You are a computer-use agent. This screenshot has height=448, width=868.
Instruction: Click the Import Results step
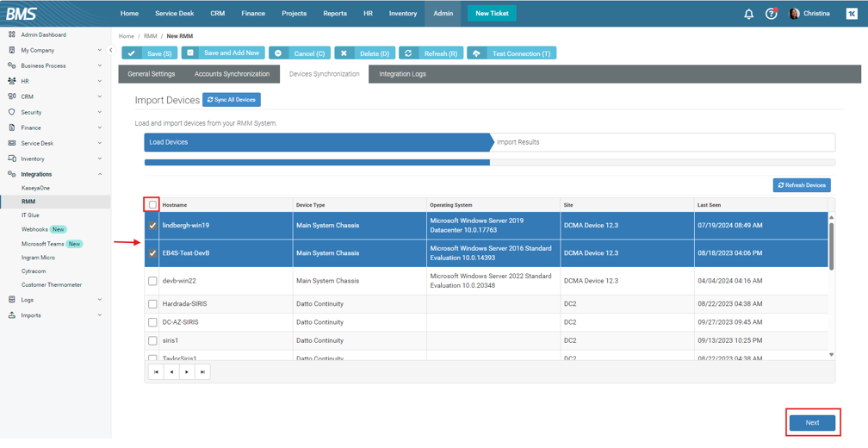518,142
